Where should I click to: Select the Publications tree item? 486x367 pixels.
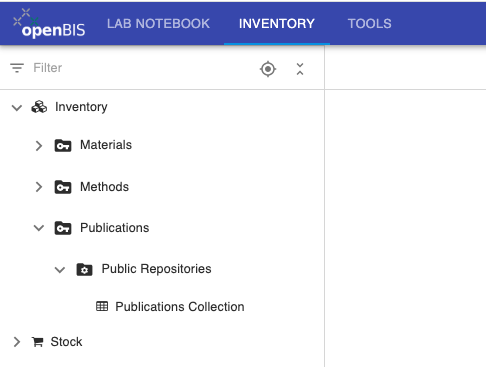coord(115,228)
